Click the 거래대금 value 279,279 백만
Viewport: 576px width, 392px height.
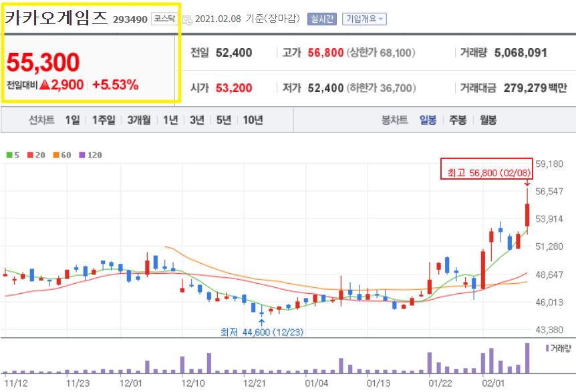tap(535, 88)
